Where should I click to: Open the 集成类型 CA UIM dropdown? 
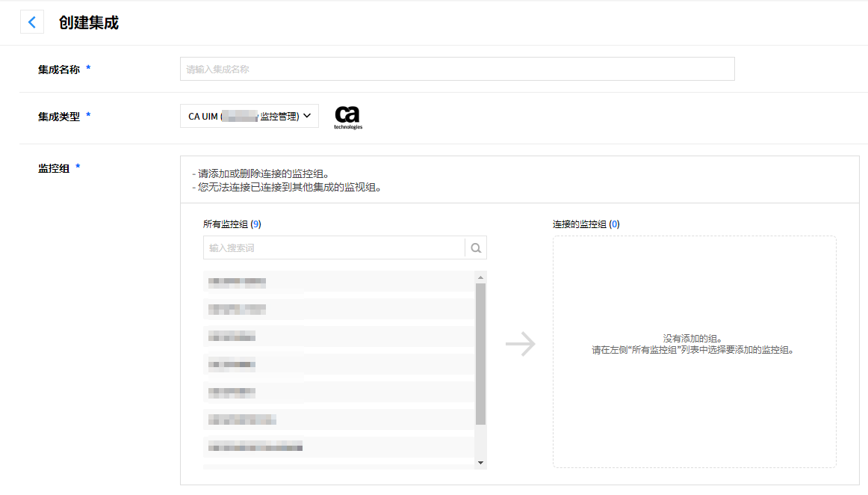[x=249, y=116]
